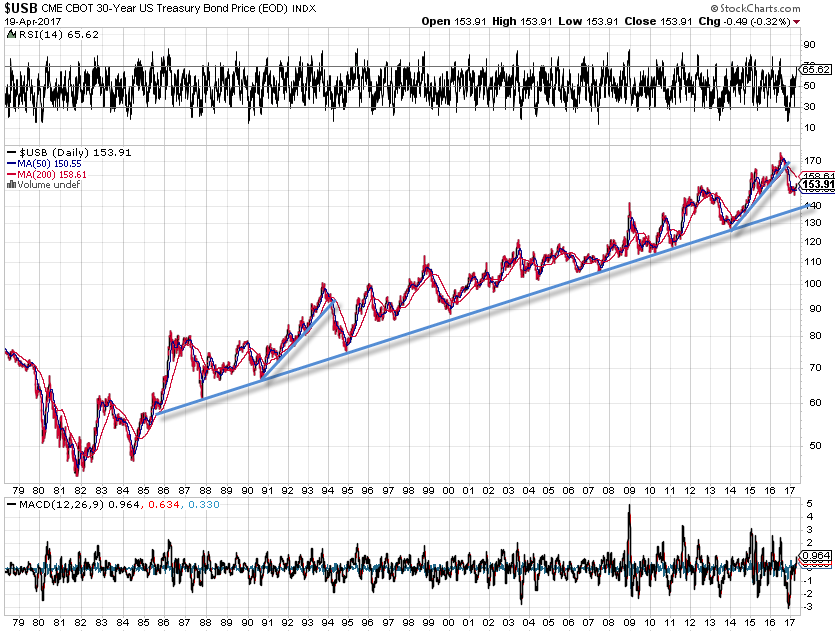Click the 30 level label on the RSI axis
Screen dimensions: 835x632
809,106
